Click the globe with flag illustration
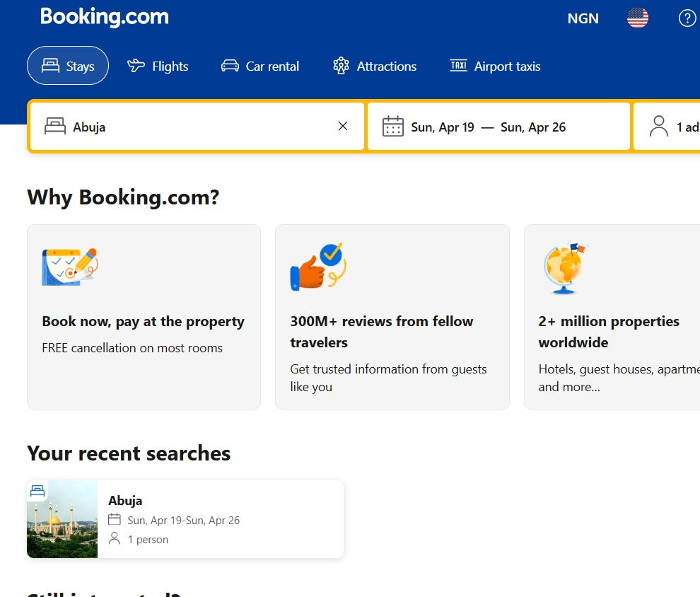Screen dimensions: 700x597 coord(565,268)
